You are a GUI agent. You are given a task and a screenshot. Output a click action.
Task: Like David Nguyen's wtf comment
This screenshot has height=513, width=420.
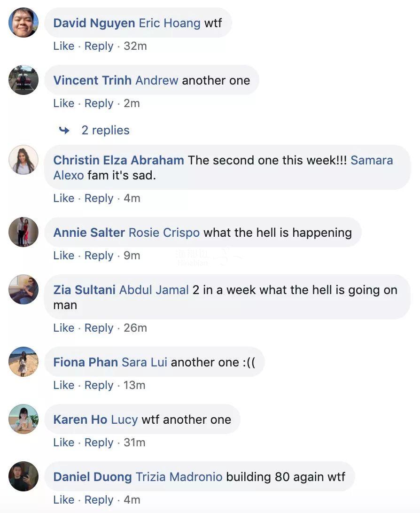point(64,46)
